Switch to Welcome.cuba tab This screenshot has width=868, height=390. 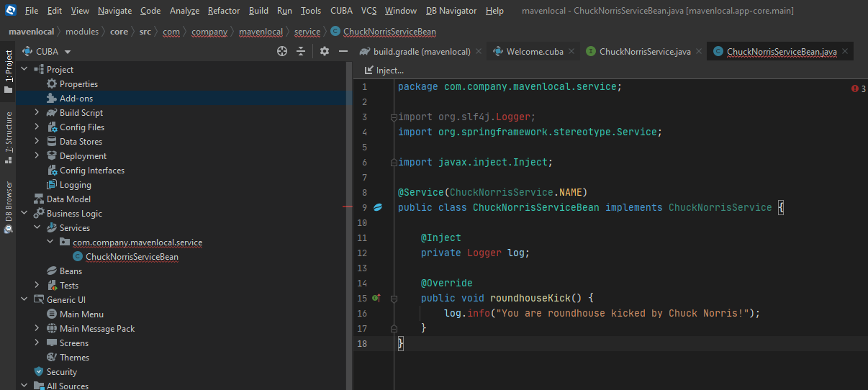click(x=535, y=52)
